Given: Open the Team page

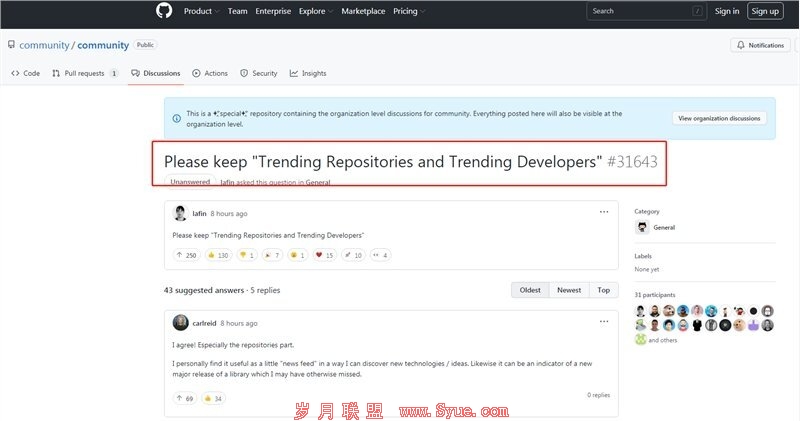Looking at the screenshot, I should 237,11.
